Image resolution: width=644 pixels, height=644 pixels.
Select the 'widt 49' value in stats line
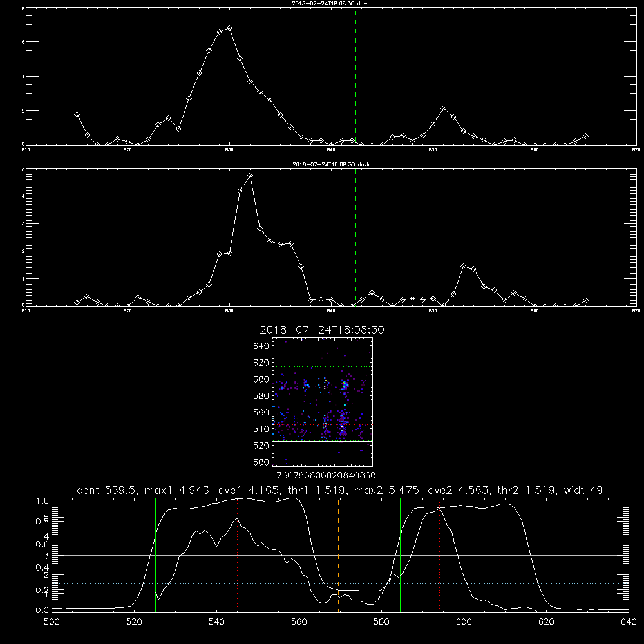[583, 490]
